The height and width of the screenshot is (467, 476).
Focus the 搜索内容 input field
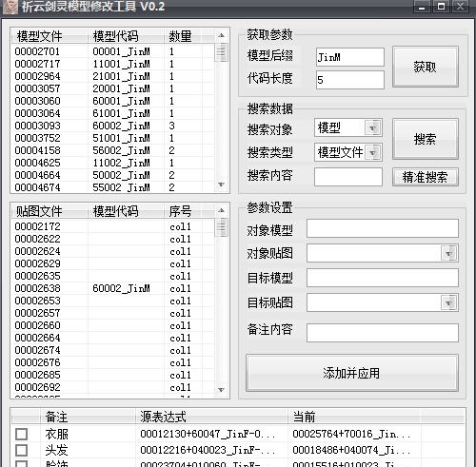(348, 177)
